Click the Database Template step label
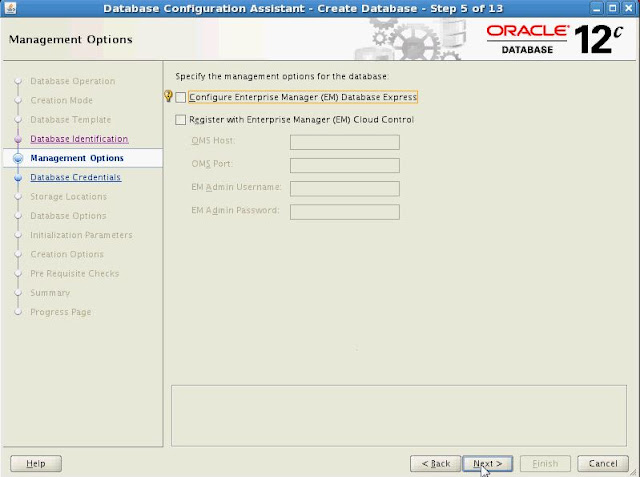 (x=71, y=120)
